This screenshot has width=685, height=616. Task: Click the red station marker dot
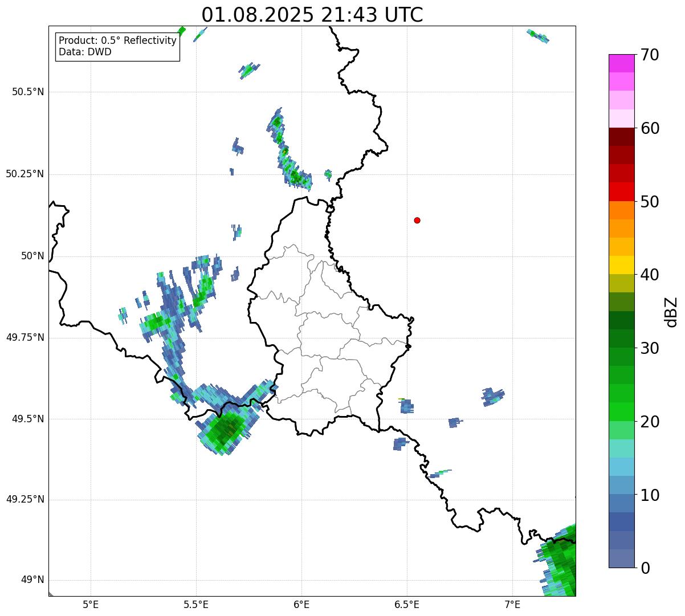point(417,221)
